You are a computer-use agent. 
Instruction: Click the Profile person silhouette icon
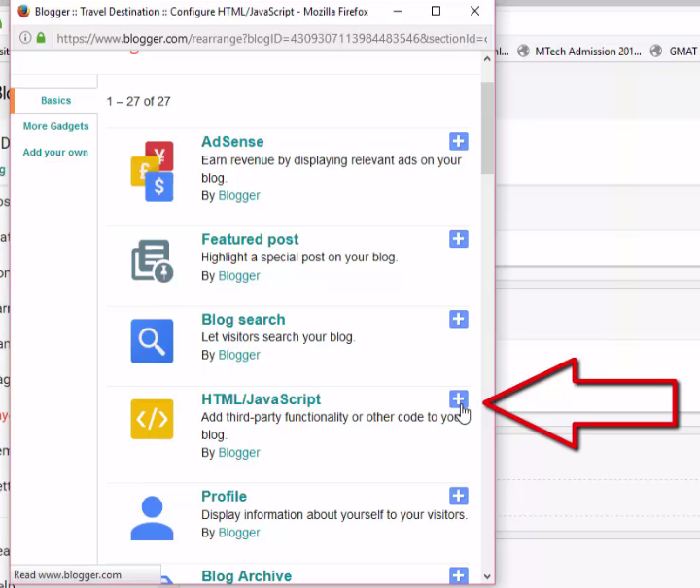pos(152,518)
